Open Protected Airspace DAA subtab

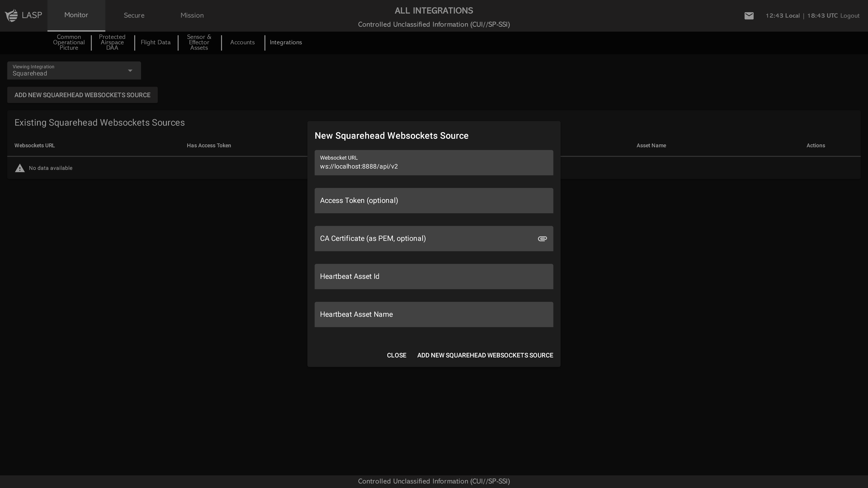click(x=112, y=42)
